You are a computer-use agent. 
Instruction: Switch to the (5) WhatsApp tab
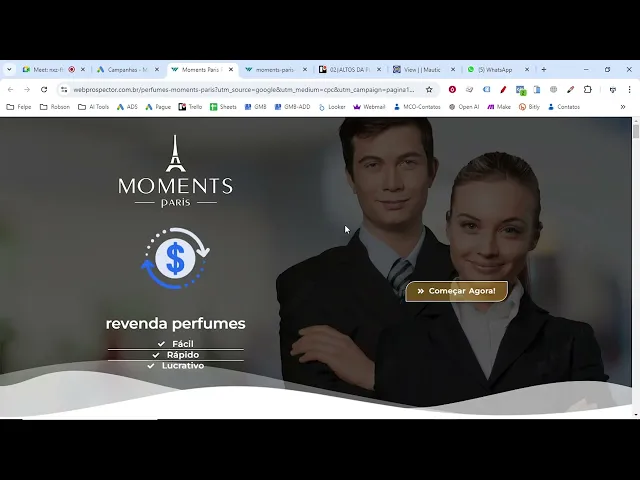(x=493, y=70)
